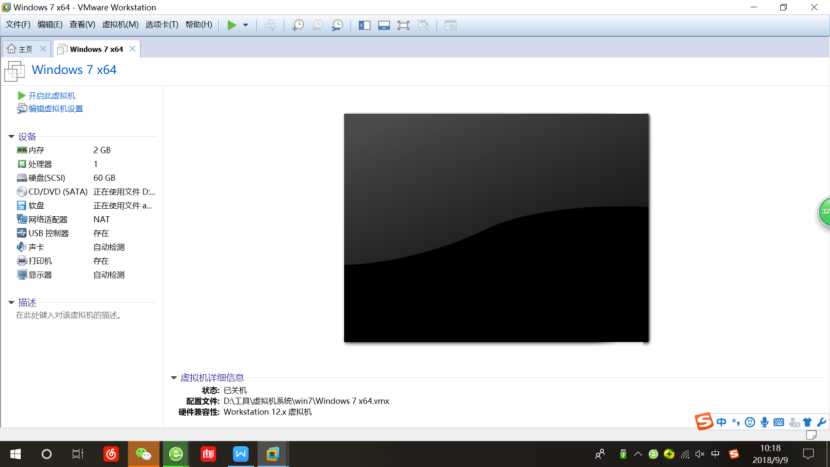Open Task View from the taskbar
This screenshot has width=830, height=467.
tap(78, 454)
